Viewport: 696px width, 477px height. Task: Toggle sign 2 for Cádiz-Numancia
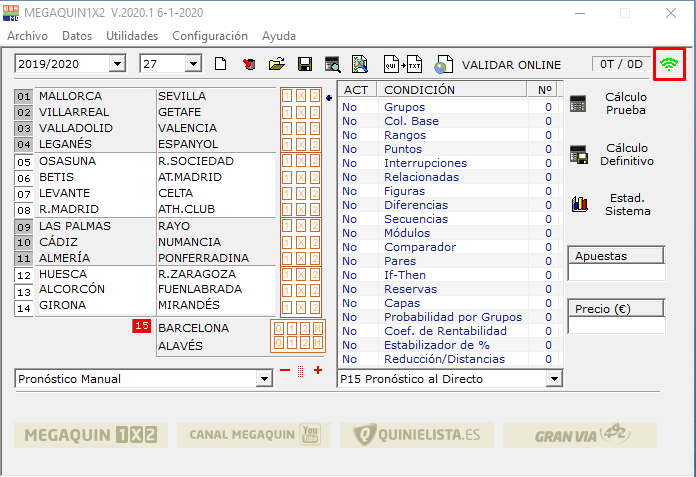tap(315, 242)
